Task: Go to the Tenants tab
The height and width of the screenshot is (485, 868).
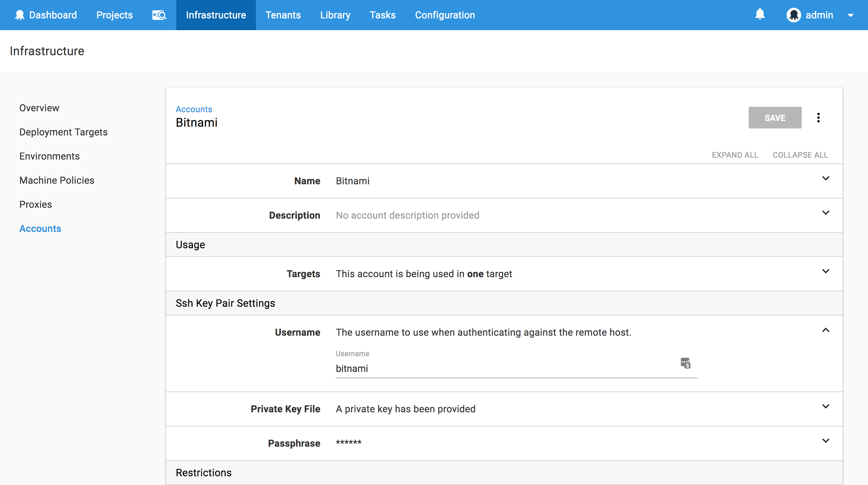Action: tap(283, 15)
